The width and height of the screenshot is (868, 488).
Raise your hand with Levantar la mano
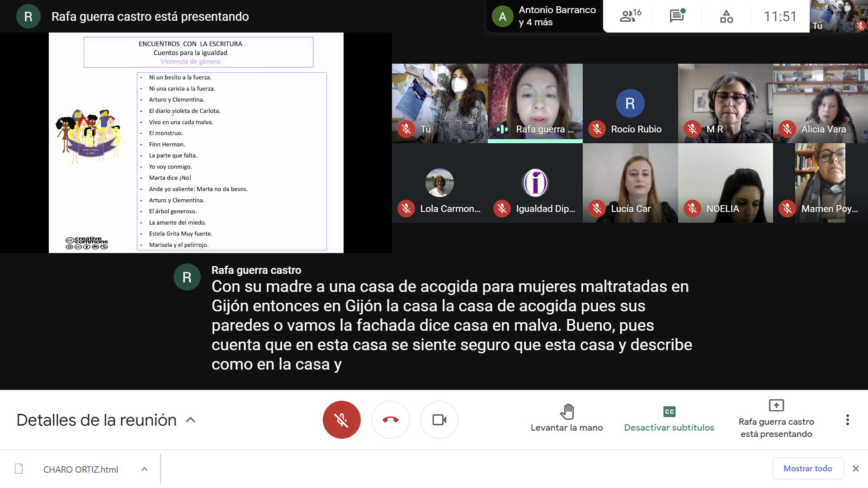(x=566, y=418)
